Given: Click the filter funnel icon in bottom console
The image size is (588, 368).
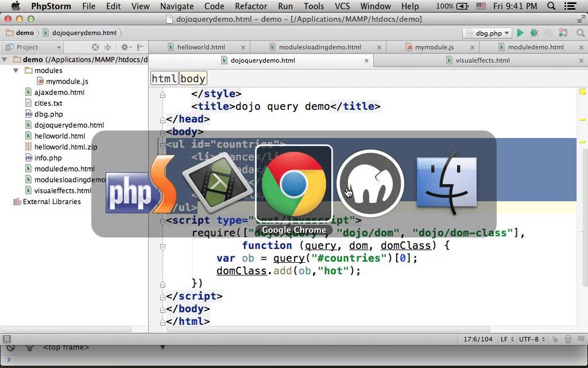Looking at the screenshot, I should (x=30, y=348).
